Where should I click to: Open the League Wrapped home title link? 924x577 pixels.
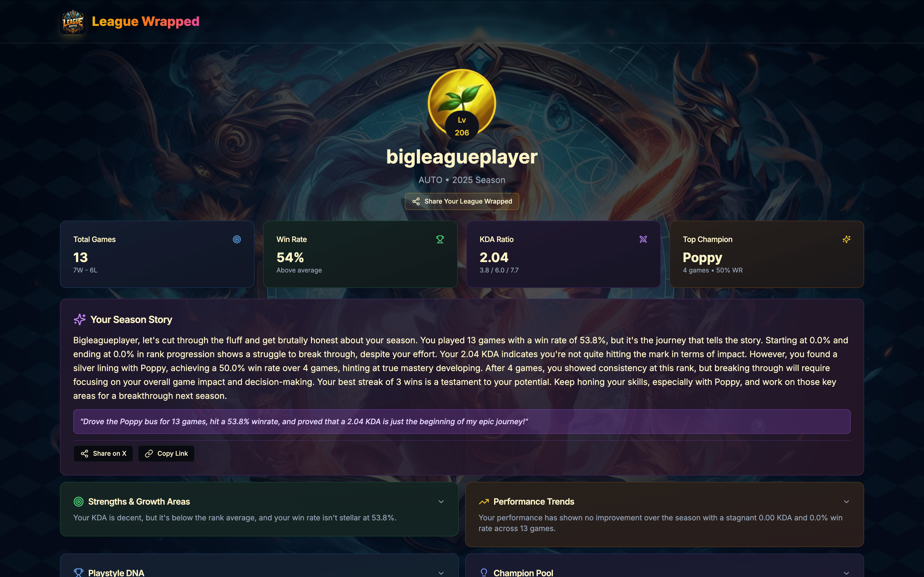coord(145,21)
